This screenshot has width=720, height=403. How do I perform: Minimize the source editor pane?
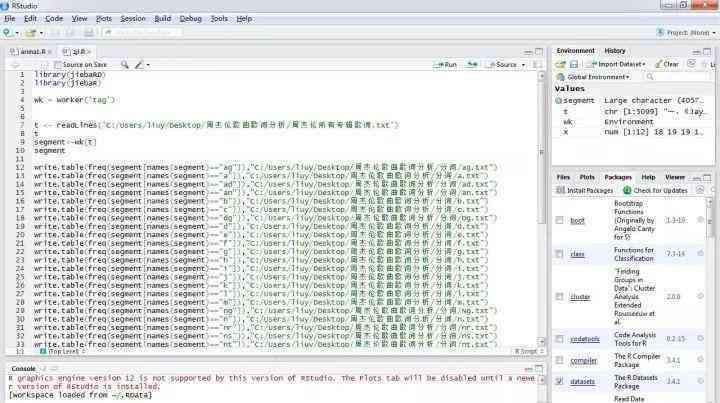click(x=528, y=51)
